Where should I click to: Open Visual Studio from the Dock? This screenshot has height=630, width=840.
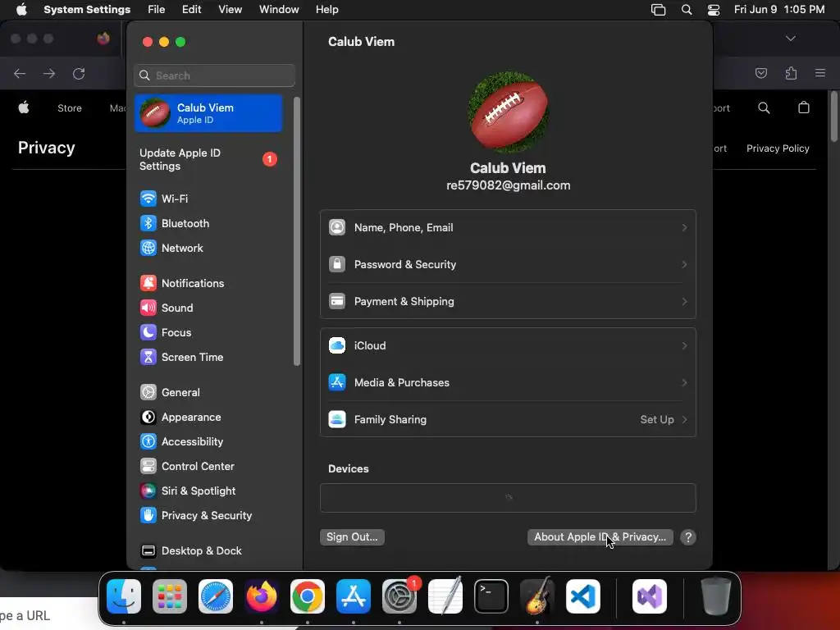(x=650, y=596)
